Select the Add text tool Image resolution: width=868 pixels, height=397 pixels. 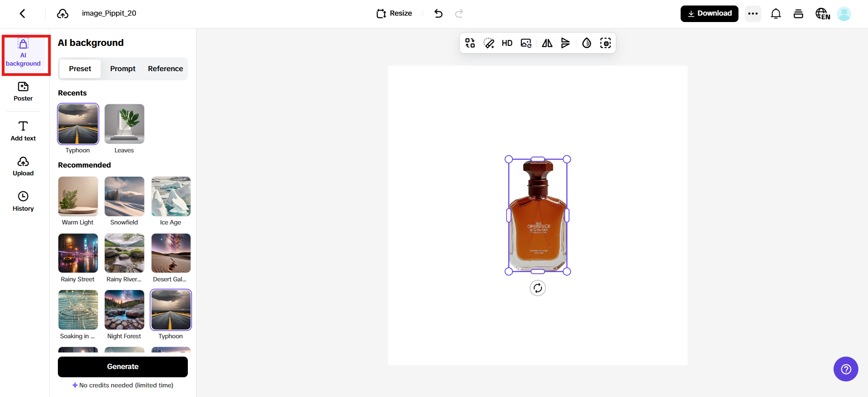pyautogui.click(x=23, y=131)
